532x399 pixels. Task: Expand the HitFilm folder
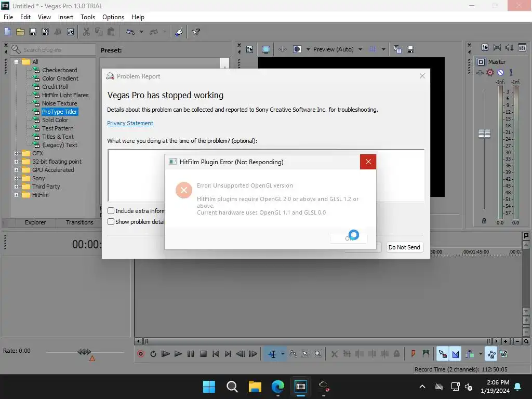pos(16,195)
